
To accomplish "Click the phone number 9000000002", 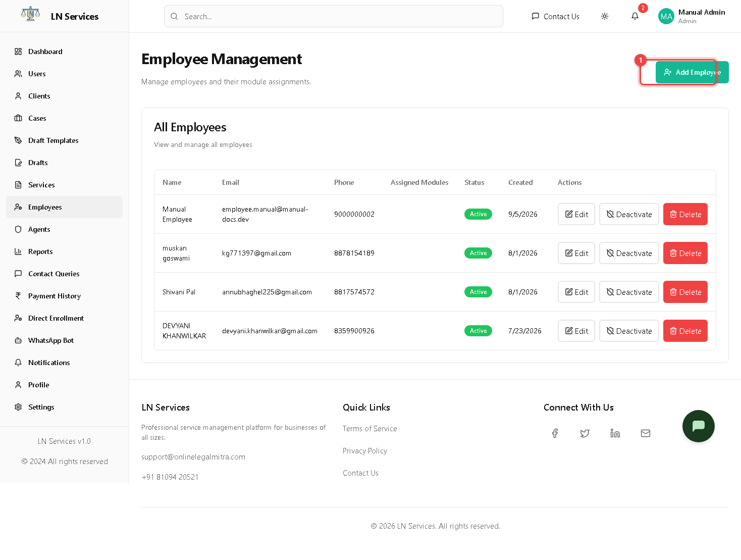I will click(354, 214).
